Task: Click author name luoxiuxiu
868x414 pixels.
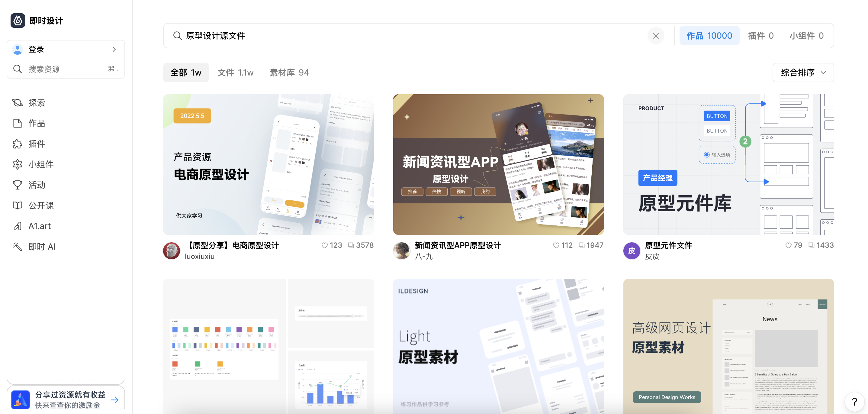Action: pos(200,256)
